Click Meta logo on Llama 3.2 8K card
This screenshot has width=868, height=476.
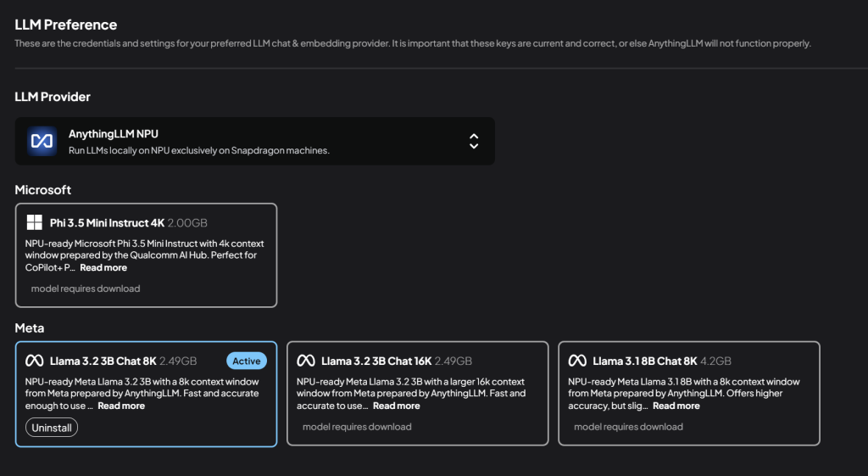tap(35, 361)
